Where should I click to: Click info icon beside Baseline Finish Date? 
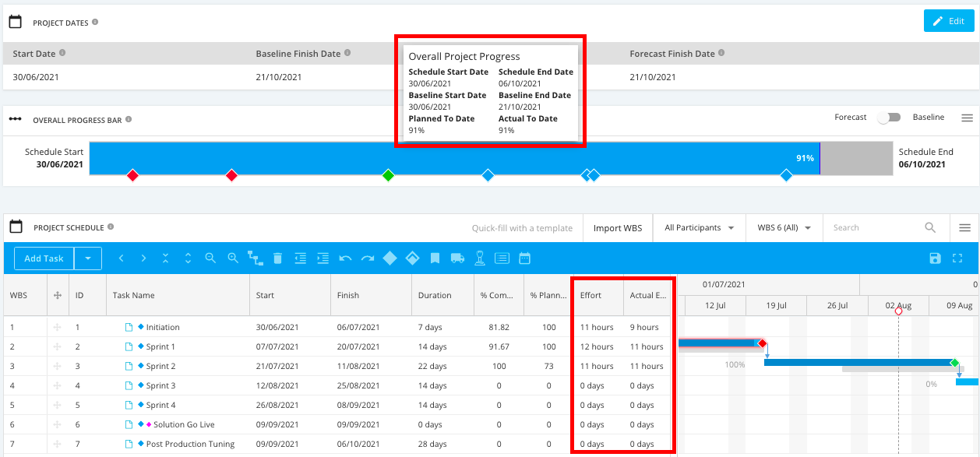[347, 53]
